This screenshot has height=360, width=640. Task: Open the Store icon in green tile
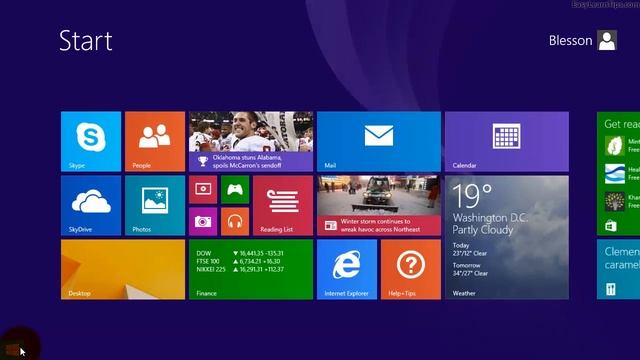611,226
